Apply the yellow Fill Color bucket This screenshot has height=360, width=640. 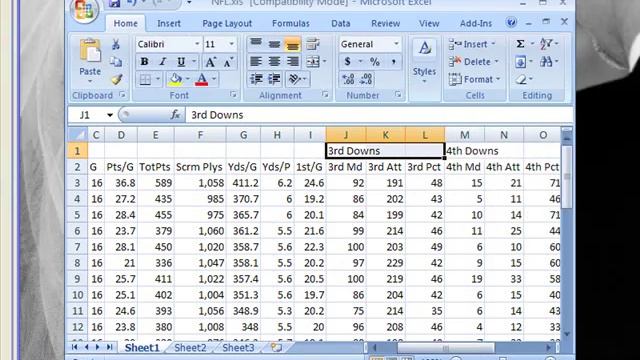coord(176,79)
